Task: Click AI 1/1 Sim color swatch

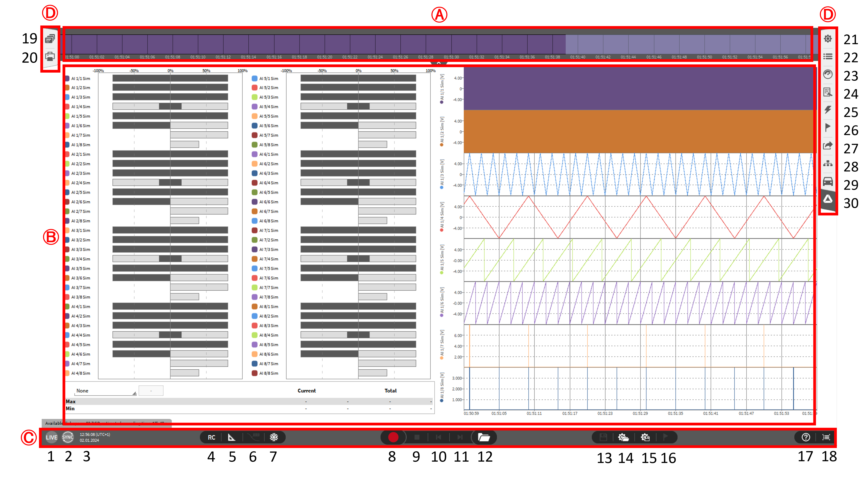Action: click(67, 78)
